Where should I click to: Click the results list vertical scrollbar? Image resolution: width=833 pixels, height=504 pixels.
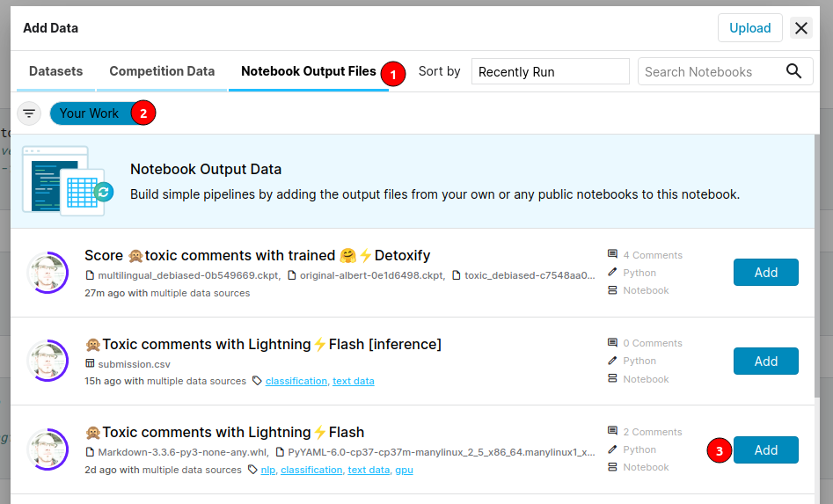pos(819,264)
